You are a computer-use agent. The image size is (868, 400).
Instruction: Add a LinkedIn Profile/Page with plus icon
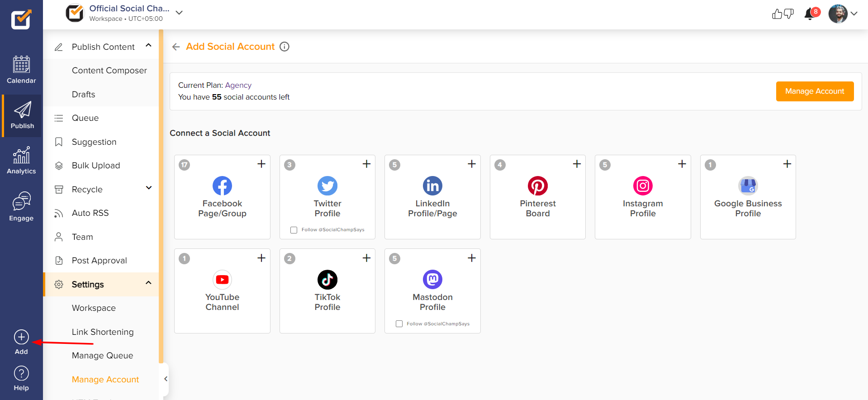(472, 164)
